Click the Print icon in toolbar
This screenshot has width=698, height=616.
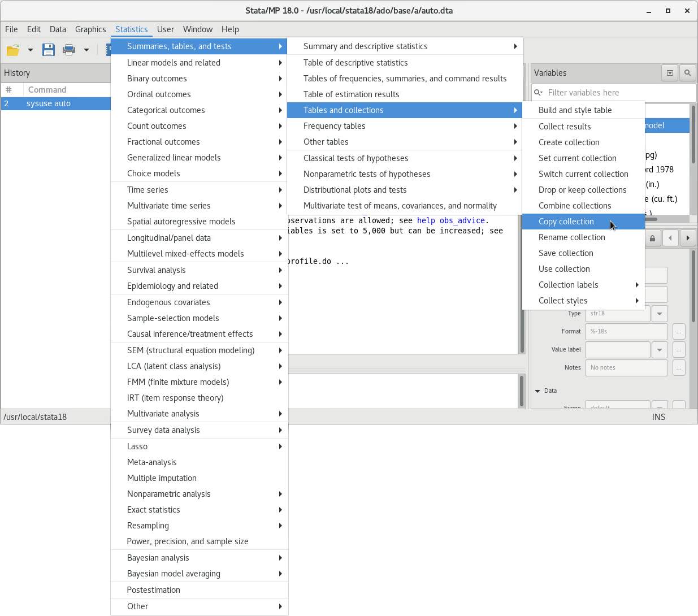point(69,50)
